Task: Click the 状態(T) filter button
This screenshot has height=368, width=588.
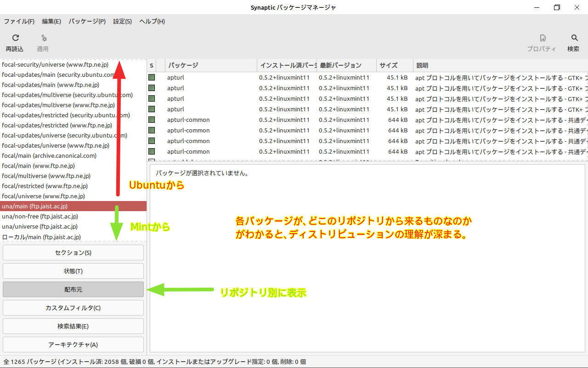Action: click(73, 271)
